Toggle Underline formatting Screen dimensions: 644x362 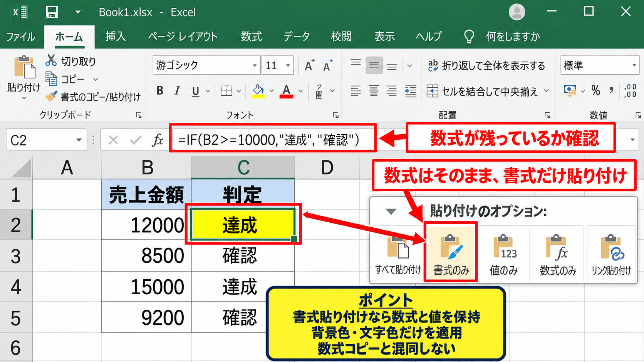pyautogui.click(x=196, y=91)
